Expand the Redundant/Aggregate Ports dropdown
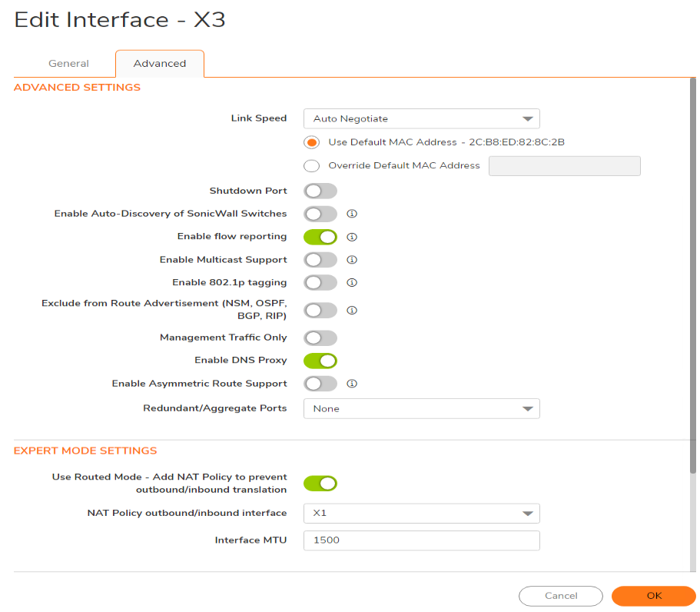This screenshot has width=700, height=612. click(x=421, y=409)
